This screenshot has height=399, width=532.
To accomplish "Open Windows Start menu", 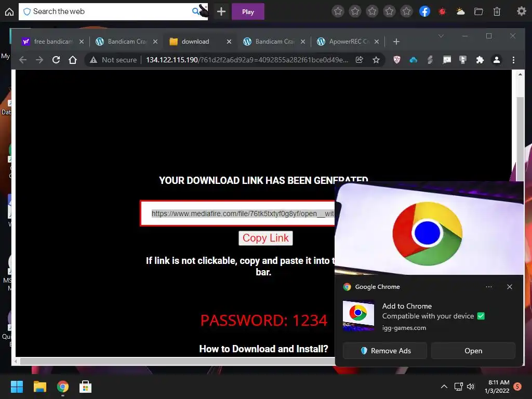I will pyautogui.click(x=17, y=387).
